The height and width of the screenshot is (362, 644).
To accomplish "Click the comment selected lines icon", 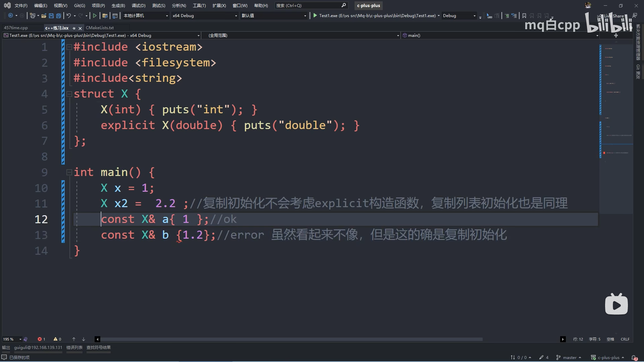I will 507,16.
